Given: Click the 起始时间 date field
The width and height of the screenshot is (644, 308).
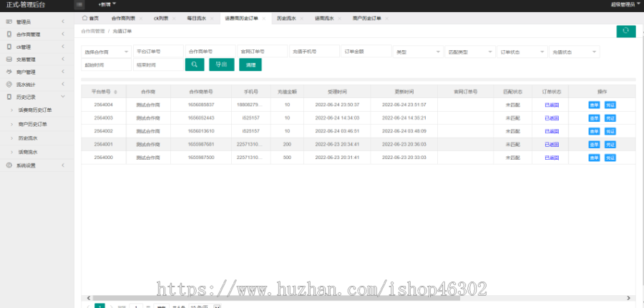Looking at the screenshot, I should pyautogui.click(x=107, y=64).
